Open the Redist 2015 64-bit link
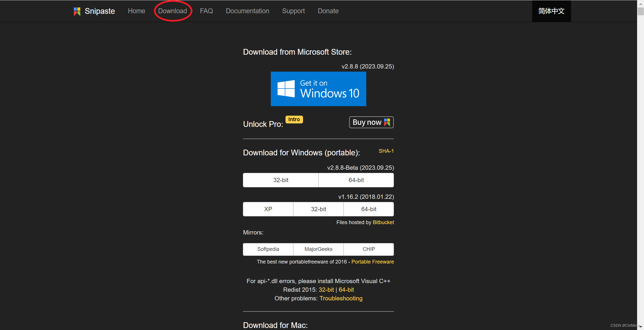This screenshot has width=644, height=330. click(x=346, y=290)
